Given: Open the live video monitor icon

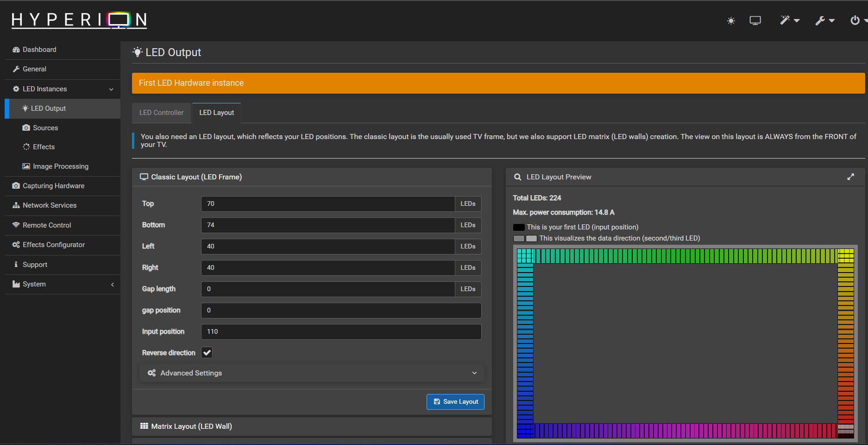Looking at the screenshot, I should tap(755, 20).
